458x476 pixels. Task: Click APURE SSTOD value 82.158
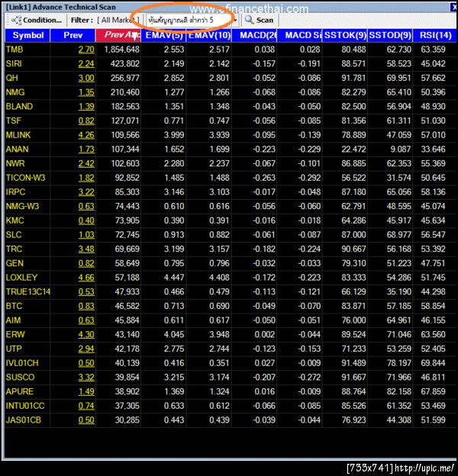tap(398, 392)
